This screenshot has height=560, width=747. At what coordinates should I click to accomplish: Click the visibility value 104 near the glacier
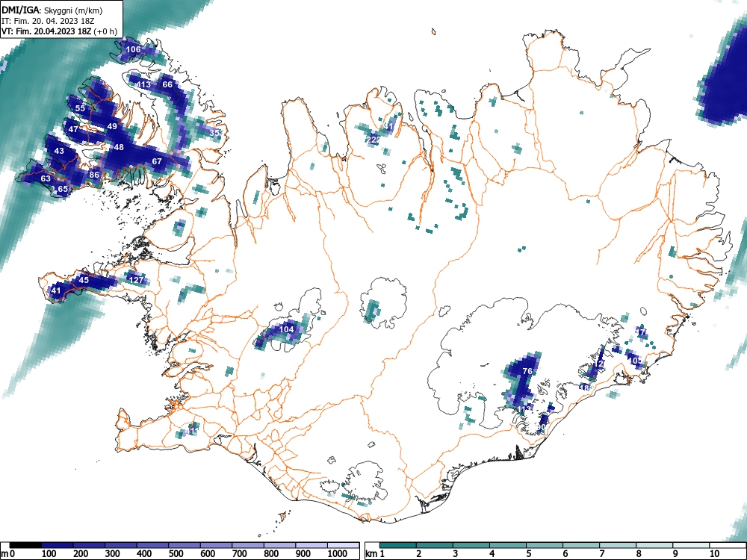tap(286, 329)
